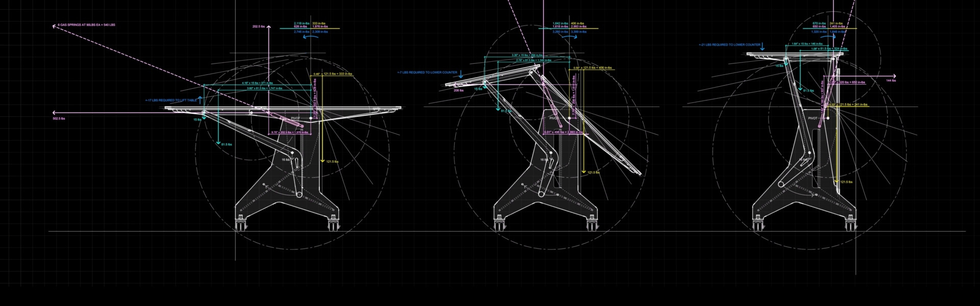Viewport: 980px width, 306px height.
Task: Select right caster wheel of upright counter
Action: (851, 224)
